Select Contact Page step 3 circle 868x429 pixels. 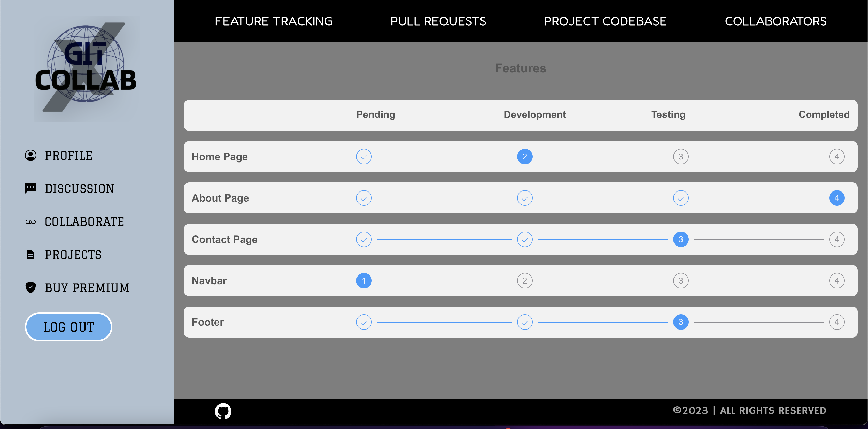click(681, 239)
